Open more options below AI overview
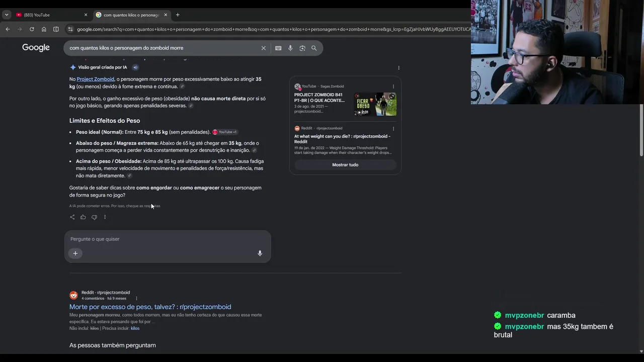The image size is (644, 362). [105, 217]
